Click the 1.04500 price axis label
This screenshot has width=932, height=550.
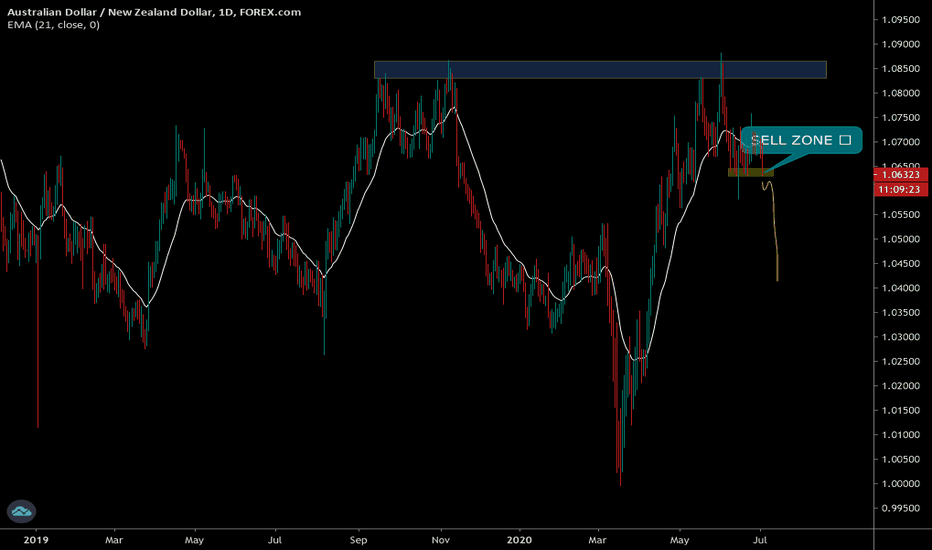coord(900,263)
